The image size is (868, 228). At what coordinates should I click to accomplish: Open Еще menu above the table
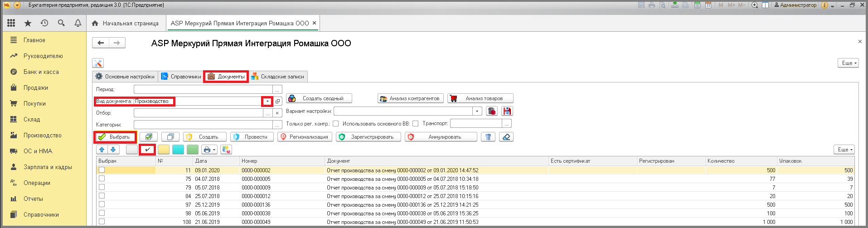click(844, 150)
